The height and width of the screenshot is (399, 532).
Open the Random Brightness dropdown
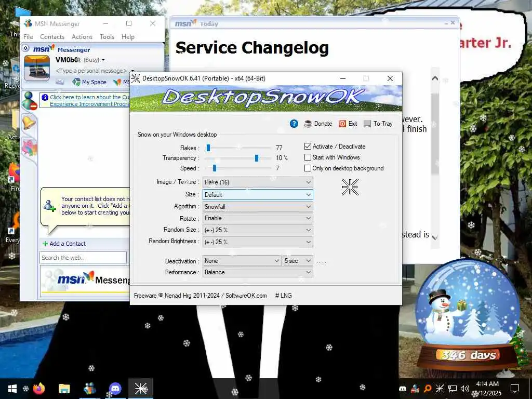(258, 242)
